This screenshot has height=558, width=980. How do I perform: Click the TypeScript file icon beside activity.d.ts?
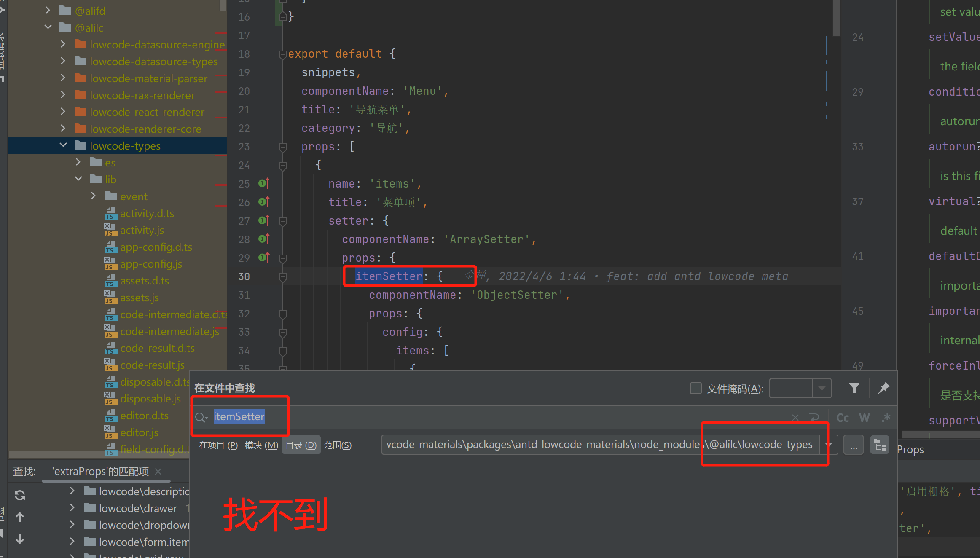coord(110,213)
